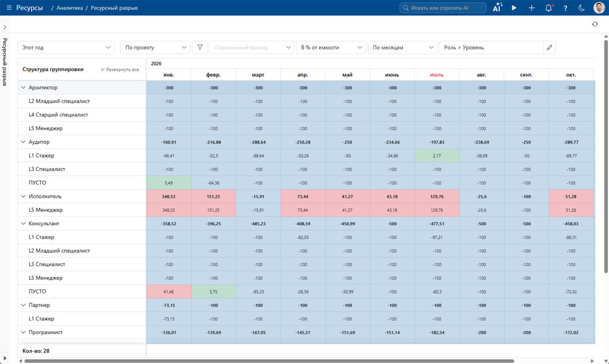Click green cell value 2,17
The image size is (609, 364).
click(437, 156)
